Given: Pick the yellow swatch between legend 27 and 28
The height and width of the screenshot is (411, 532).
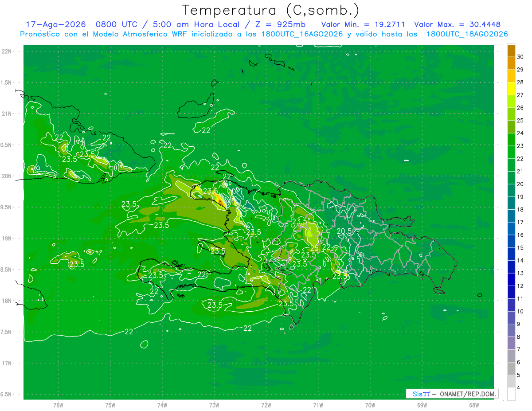Looking at the screenshot, I should pyautogui.click(x=511, y=89).
